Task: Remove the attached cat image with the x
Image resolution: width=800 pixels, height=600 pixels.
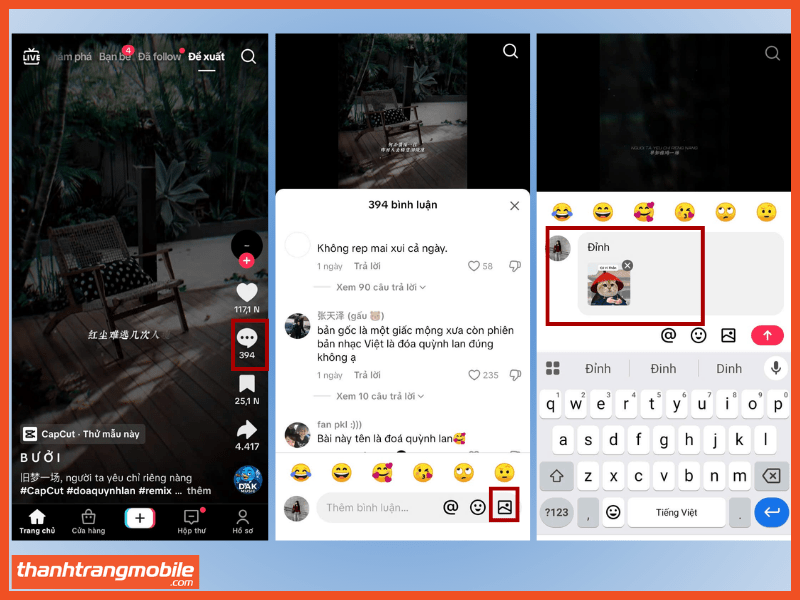Action: [628, 265]
